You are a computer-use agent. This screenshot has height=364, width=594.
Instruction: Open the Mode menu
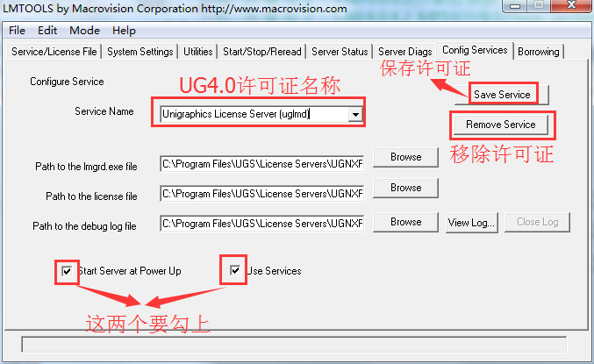click(84, 31)
